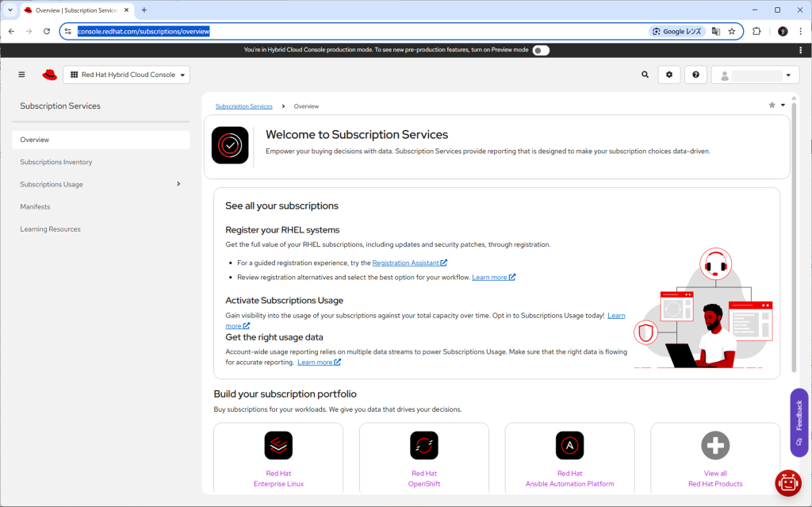The width and height of the screenshot is (812, 507).
Task: Select Subscriptions Inventory in sidebar
Action: (x=56, y=162)
